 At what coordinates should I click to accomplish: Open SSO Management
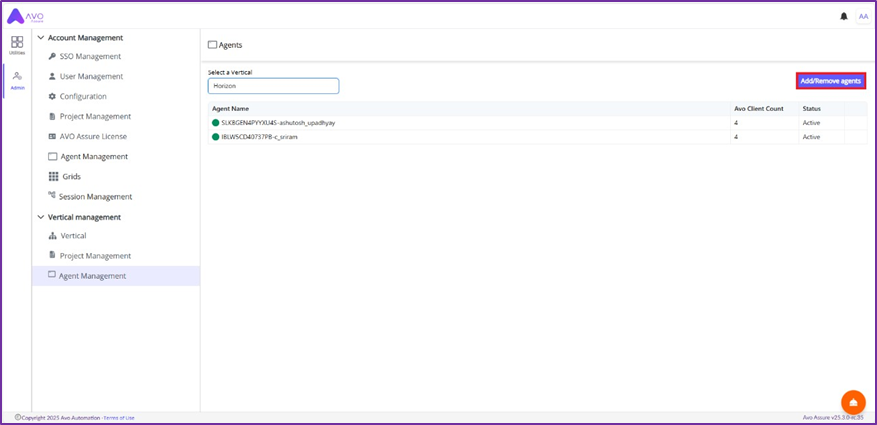pos(89,57)
